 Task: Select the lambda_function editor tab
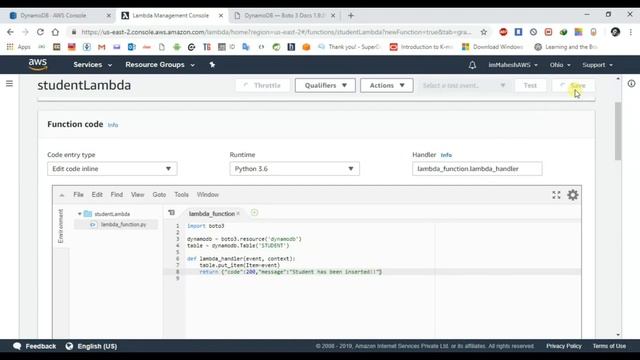pos(211,213)
